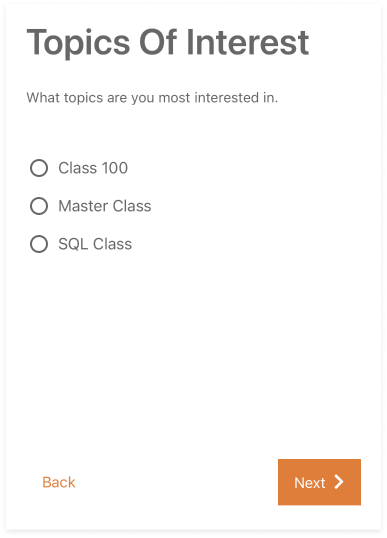Pick the SQL Class radio circle

pyautogui.click(x=39, y=244)
